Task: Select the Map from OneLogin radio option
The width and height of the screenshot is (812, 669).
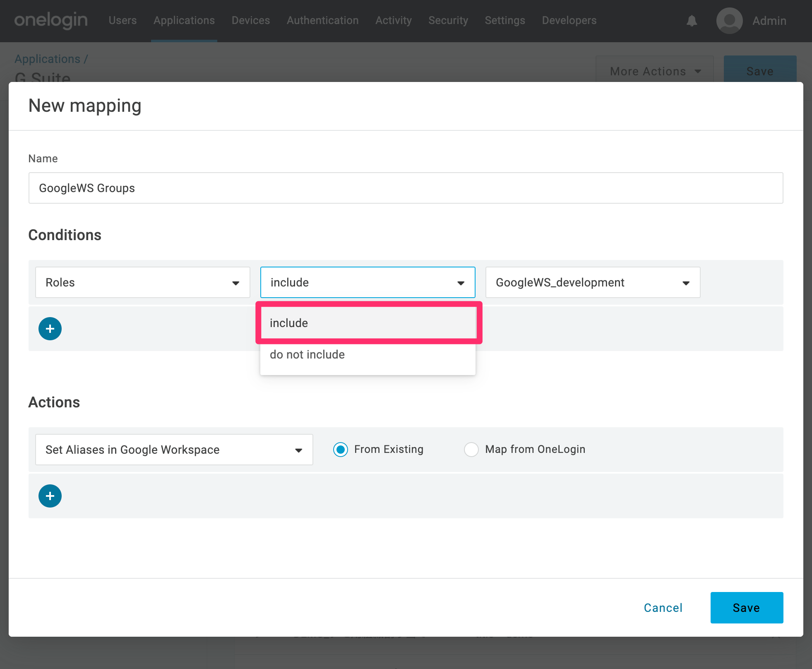Action: (471, 450)
